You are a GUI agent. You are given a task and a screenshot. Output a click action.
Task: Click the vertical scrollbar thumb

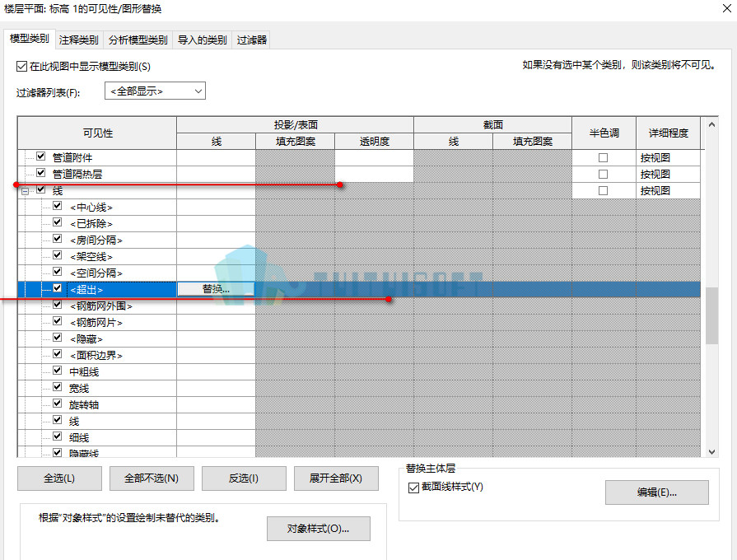(x=711, y=315)
